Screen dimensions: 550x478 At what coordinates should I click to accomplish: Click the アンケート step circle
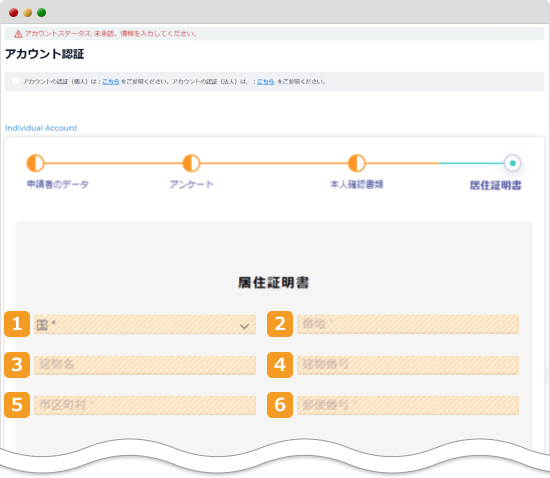coord(191,163)
